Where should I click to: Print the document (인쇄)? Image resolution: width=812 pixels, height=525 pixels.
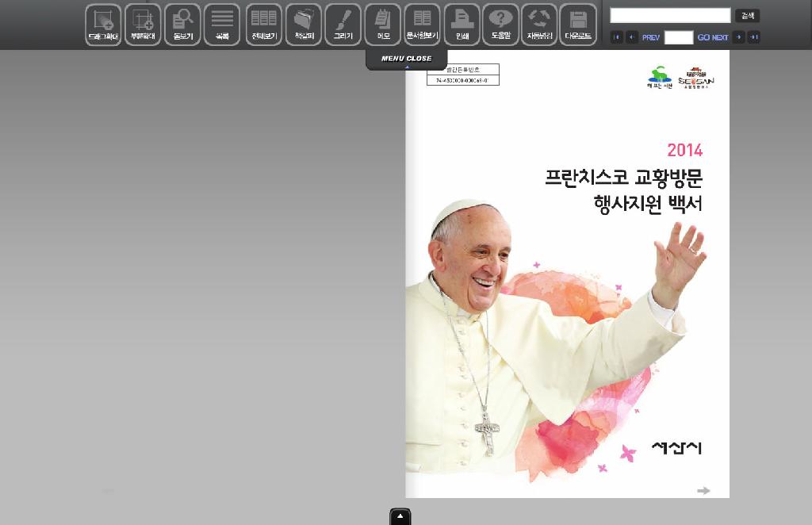pyautogui.click(x=462, y=25)
